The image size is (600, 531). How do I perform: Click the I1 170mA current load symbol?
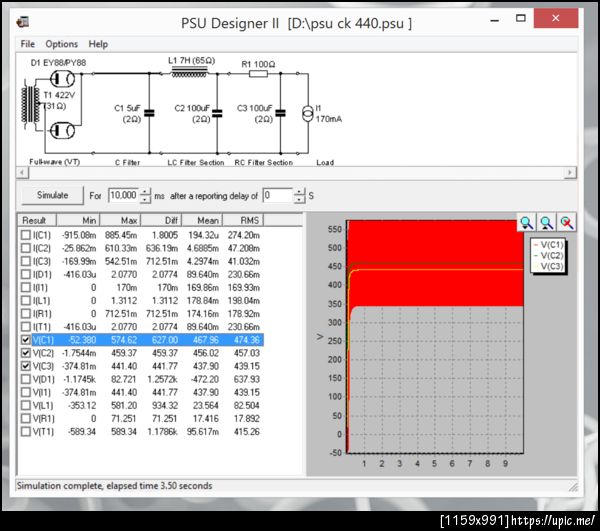[306, 114]
